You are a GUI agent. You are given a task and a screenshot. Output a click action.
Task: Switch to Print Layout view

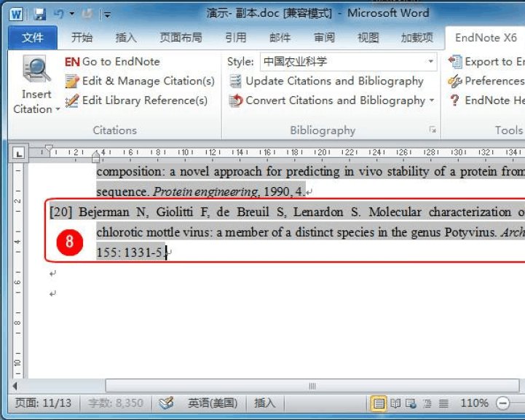click(379, 403)
